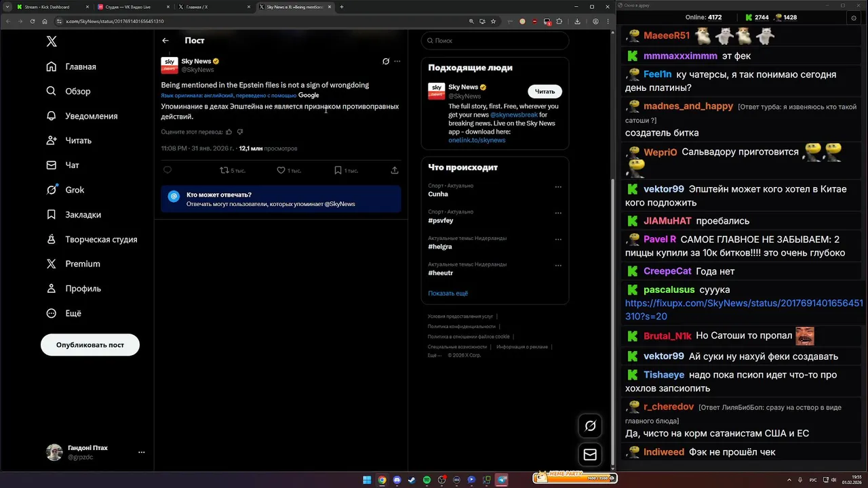Click the share icon under the post
This screenshot has width=868, height=488.
(x=395, y=170)
